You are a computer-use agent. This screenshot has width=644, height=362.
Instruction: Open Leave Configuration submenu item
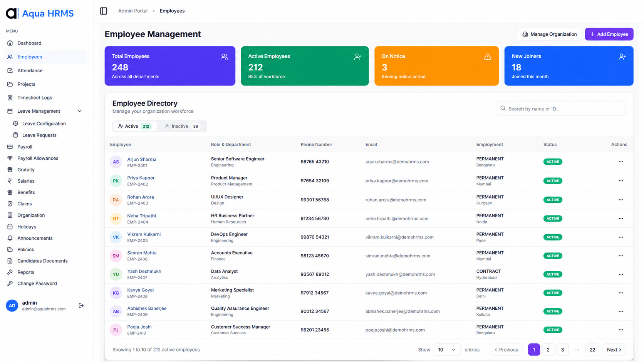point(44,123)
